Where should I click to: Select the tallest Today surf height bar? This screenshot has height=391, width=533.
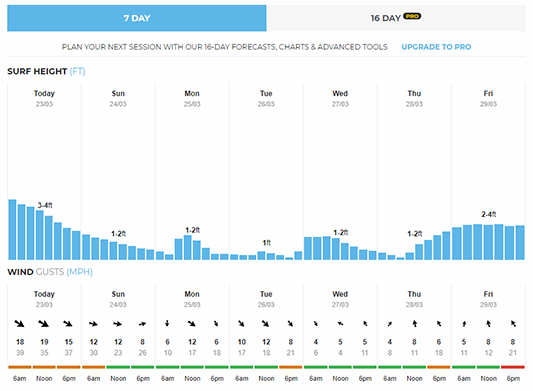click(x=12, y=230)
